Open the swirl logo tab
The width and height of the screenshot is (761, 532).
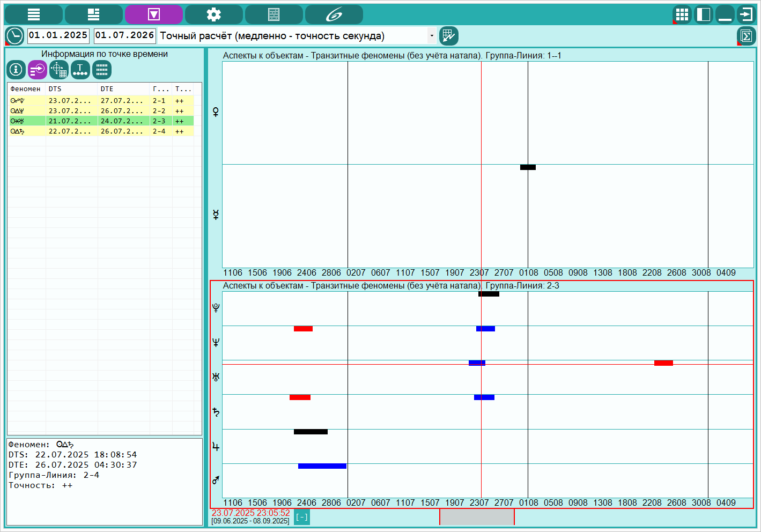coord(334,14)
